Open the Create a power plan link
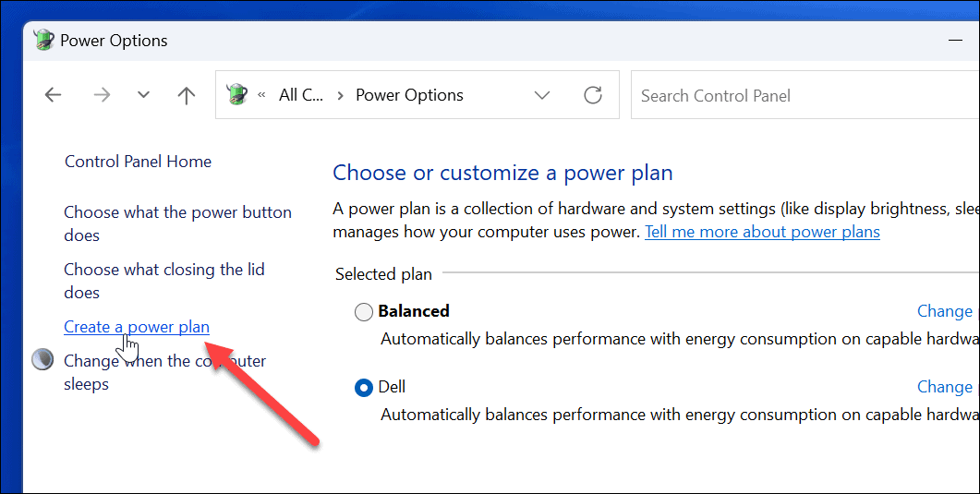This screenshot has width=980, height=494. click(137, 327)
